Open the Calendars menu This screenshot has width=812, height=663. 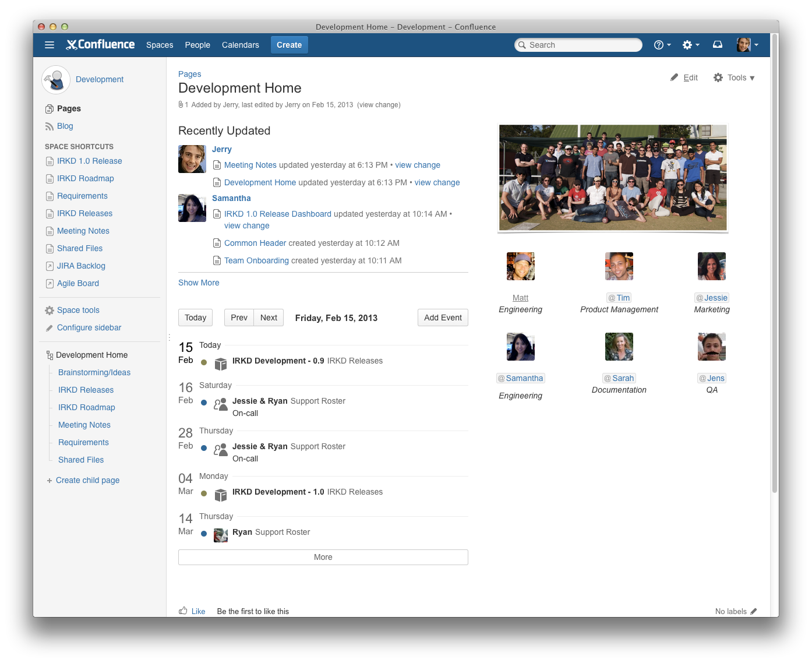[240, 45]
